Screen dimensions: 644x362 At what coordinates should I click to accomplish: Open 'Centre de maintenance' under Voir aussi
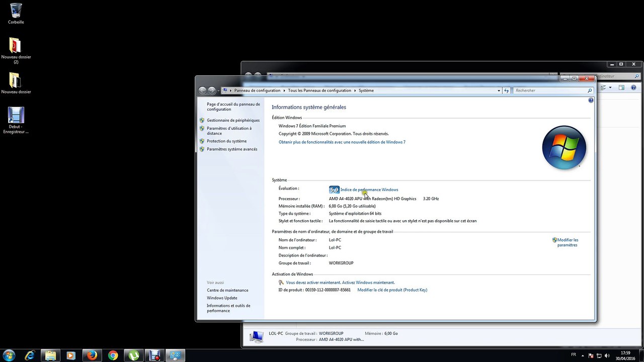tap(227, 290)
